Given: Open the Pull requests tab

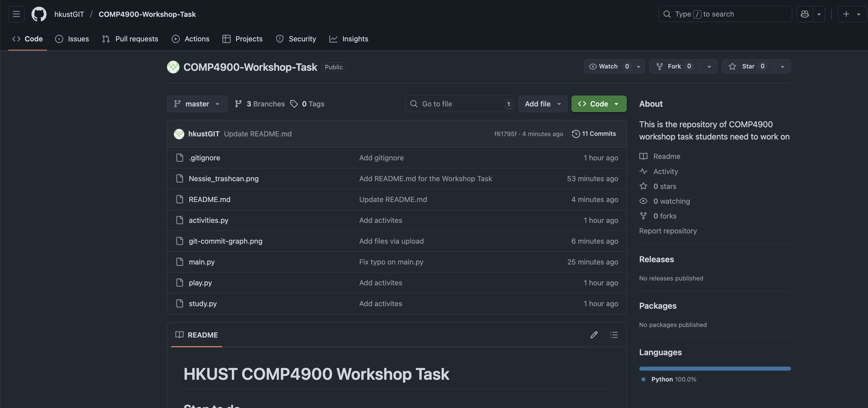Looking at the screenshot, I should pos(130,39).
